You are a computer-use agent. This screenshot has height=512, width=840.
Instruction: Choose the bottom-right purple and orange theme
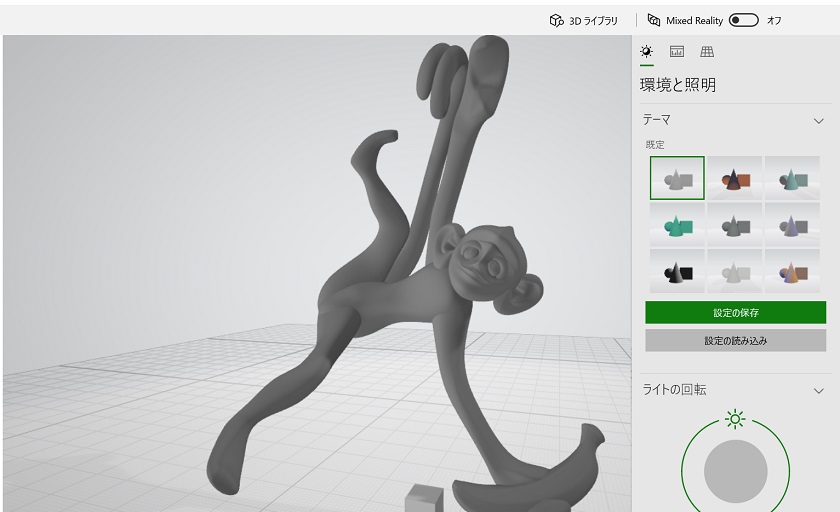793,270
